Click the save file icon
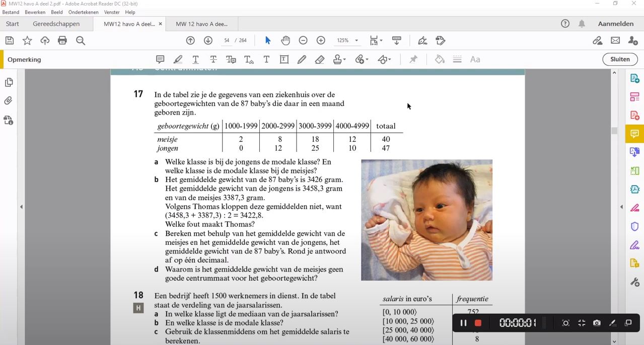Viewport: 644px width, 345px height. (10, 41)
